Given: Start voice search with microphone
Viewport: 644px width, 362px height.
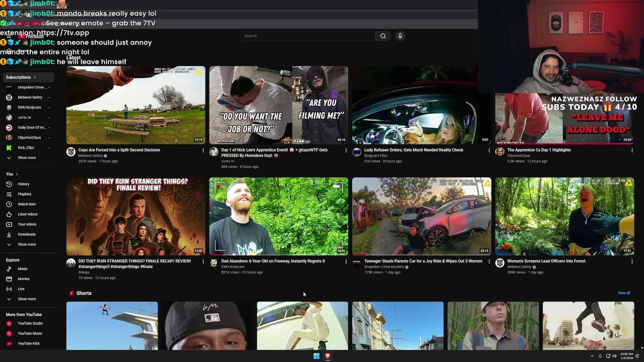Looking at the screenshot, I should (400, 36).
